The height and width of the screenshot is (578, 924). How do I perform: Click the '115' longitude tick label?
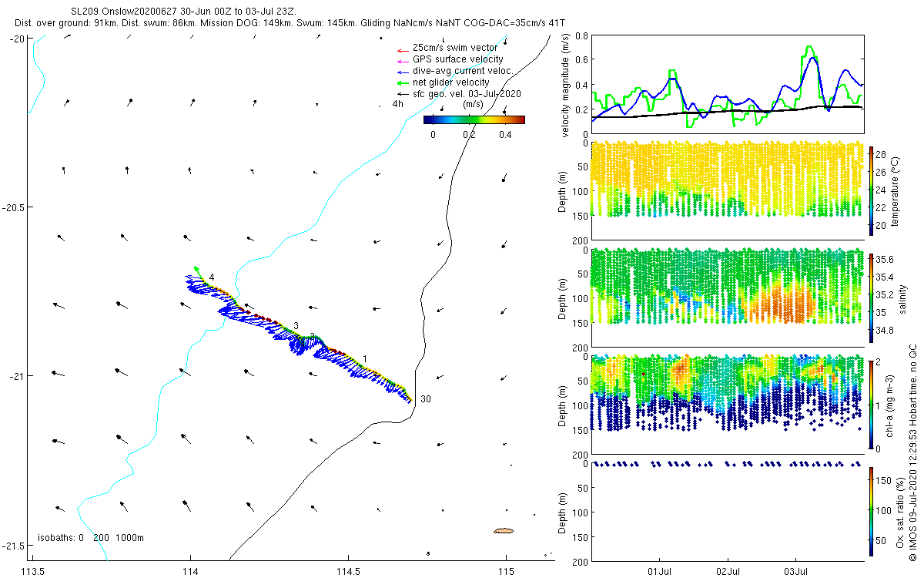point(506,572)
